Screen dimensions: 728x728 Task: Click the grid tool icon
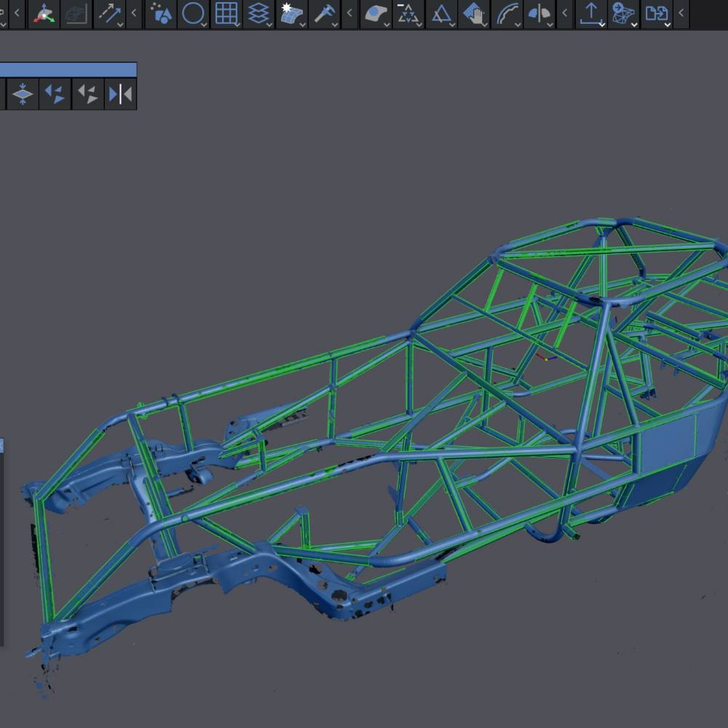[226, 14]
